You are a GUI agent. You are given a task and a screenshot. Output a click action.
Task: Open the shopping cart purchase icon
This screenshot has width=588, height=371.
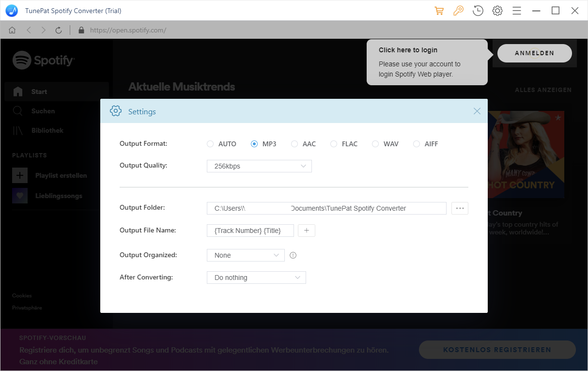click(439, 11)
